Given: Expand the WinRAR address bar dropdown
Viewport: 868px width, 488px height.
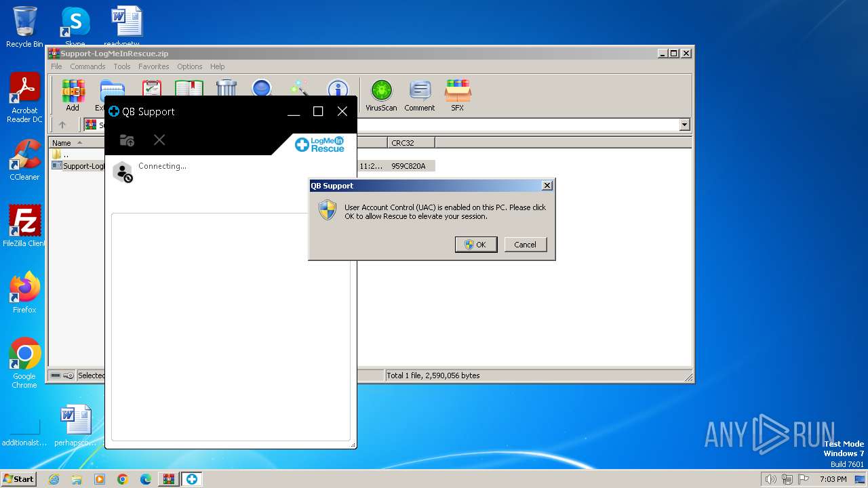Looking at the screenshot, I should (x=684, y=125).
